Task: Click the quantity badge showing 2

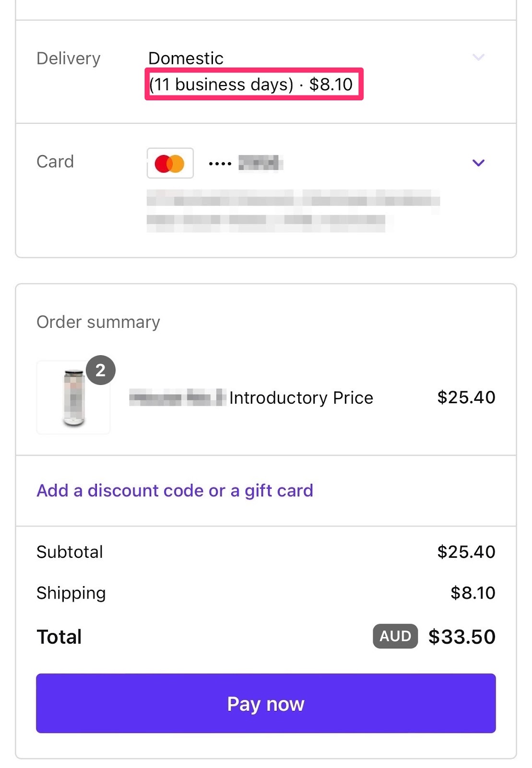Action: coord(100,370)
